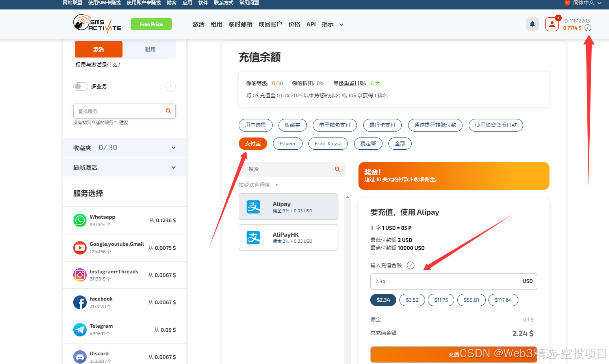Select the Whatsapp service icon

80,220
